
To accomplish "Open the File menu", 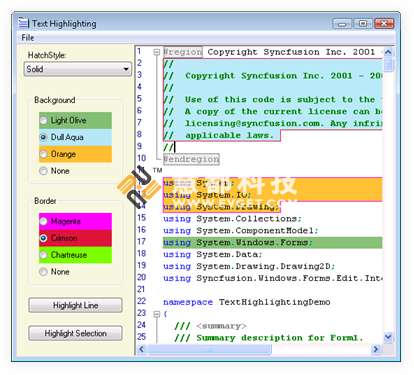I will (x=28, y=38).
